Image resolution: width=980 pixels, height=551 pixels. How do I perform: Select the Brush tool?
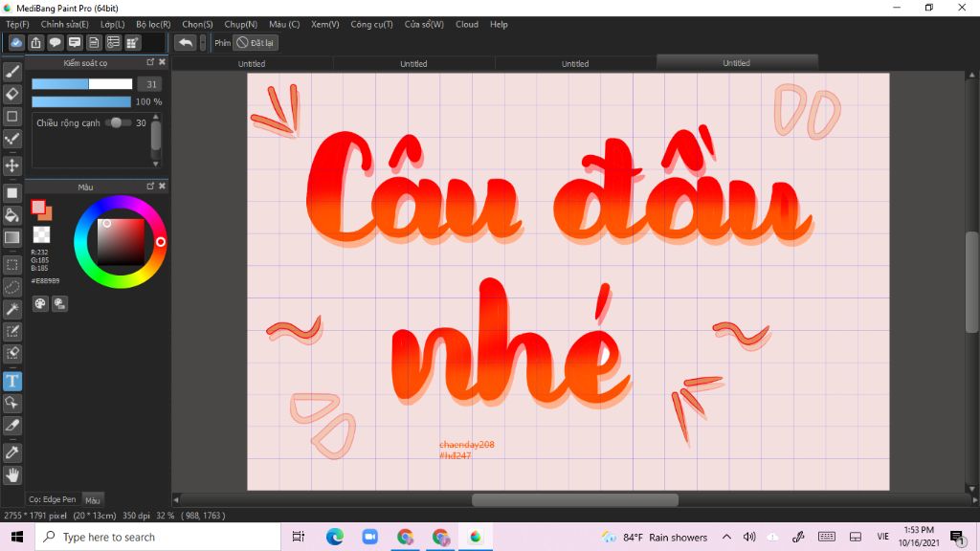click(11, 72)
